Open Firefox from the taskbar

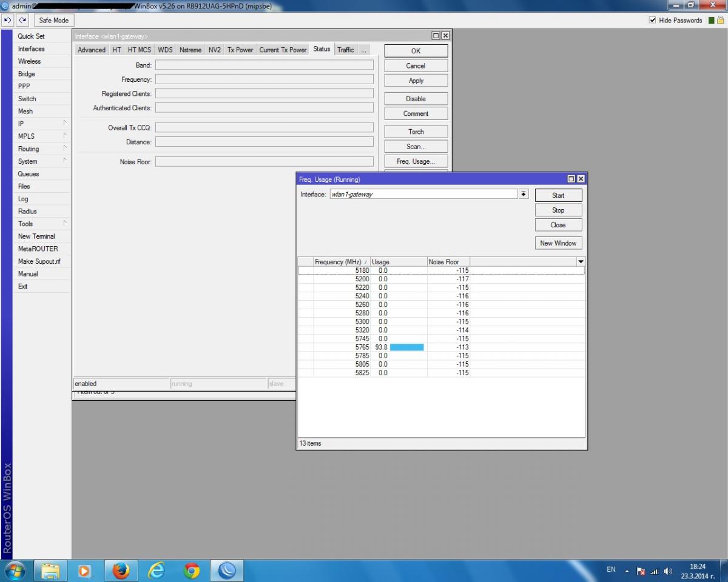click(121, 570)
